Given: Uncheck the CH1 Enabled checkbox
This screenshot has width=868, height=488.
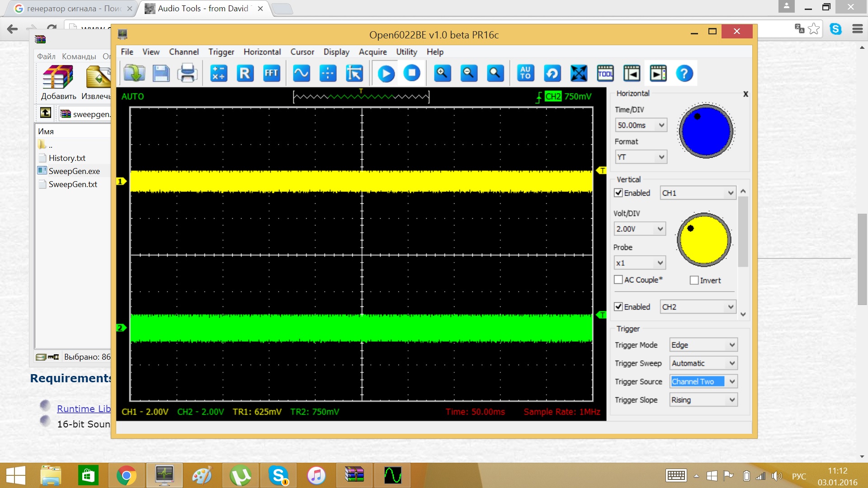Looking at the screenshot, I should pos(618,193).
